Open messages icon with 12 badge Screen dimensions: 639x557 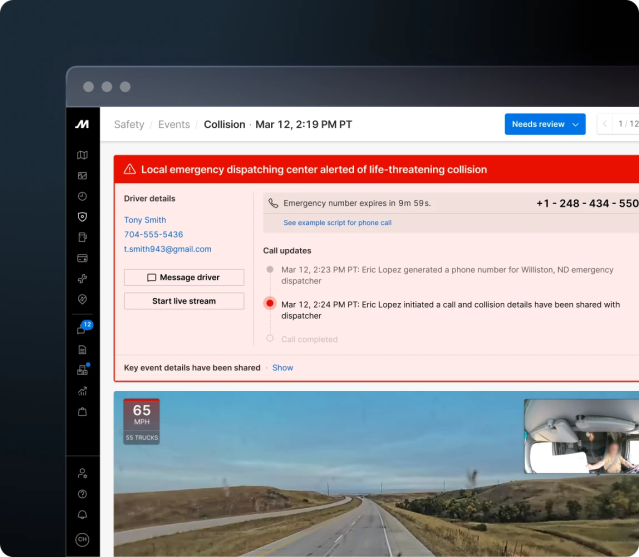point(82,329)
